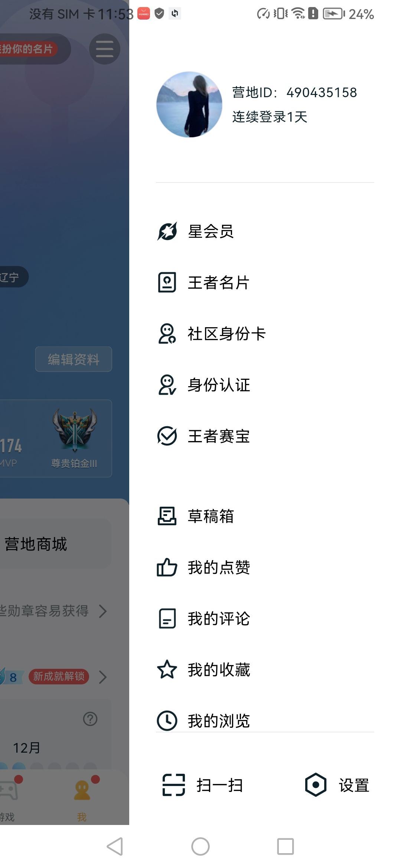Expand the 新成就解锁 chevron arrow
The width and height of the screenshot is (401, 868).
[x=103, y=677]
